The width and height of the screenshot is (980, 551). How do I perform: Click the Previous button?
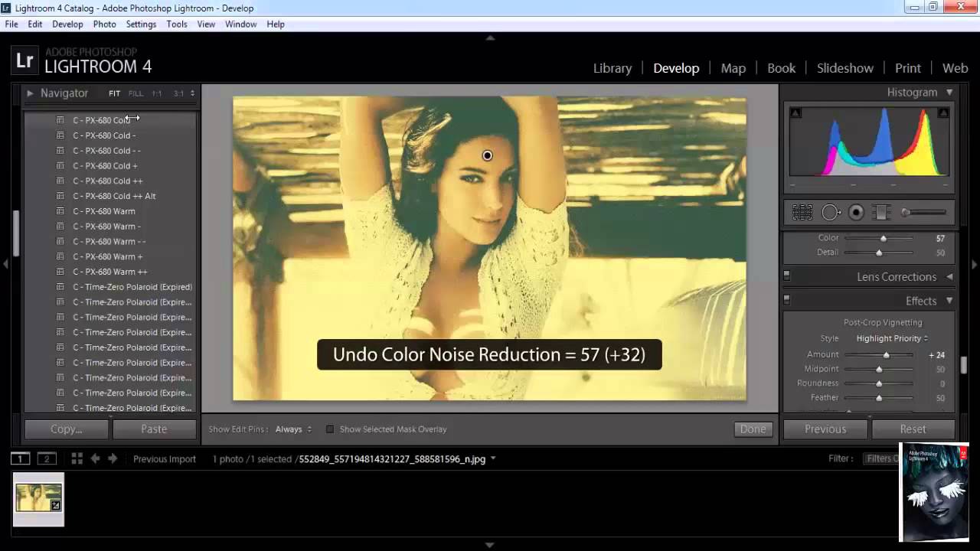point(825,429)
